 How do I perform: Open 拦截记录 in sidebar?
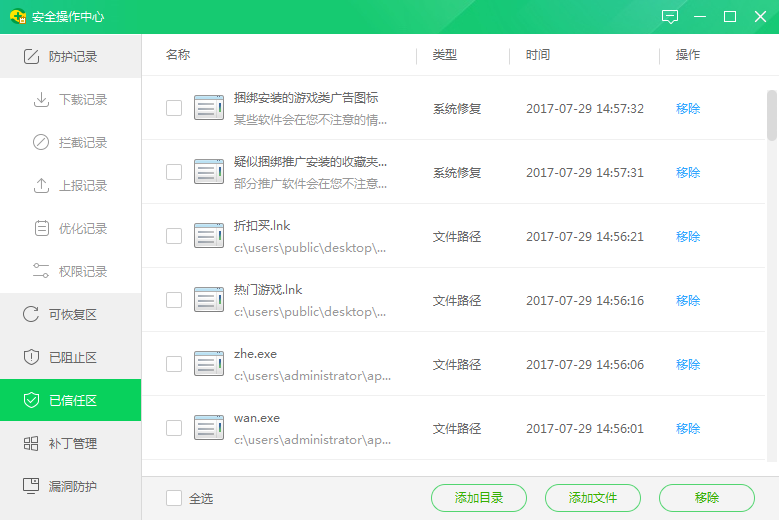pos(71,143)
